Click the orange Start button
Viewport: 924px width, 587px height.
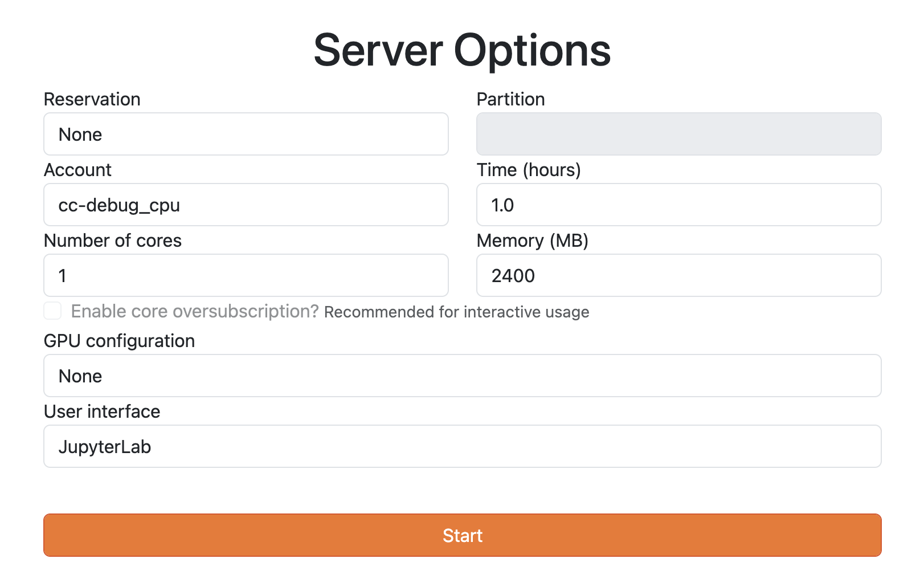pyautogui.click(x=463, y=535)
